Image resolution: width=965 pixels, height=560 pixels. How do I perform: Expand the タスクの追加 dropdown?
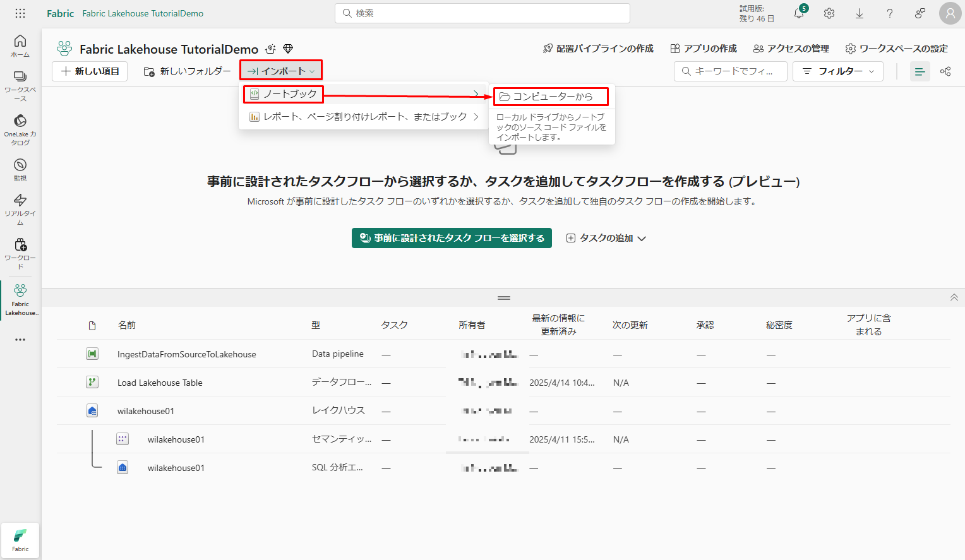(606, 238)
